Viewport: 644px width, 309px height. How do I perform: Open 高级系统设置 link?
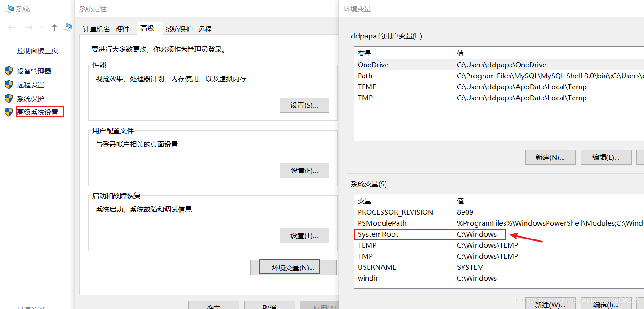pos(38,112)
